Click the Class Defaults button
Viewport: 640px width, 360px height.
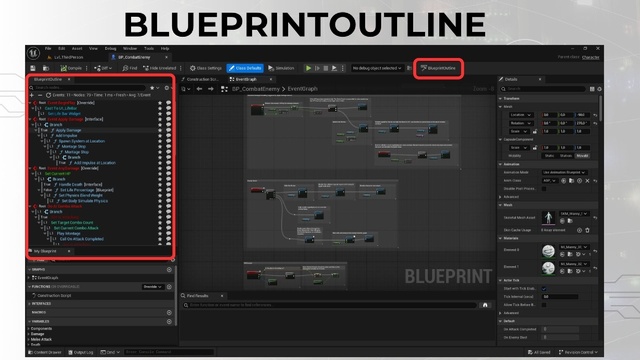(x=245, y=68)
